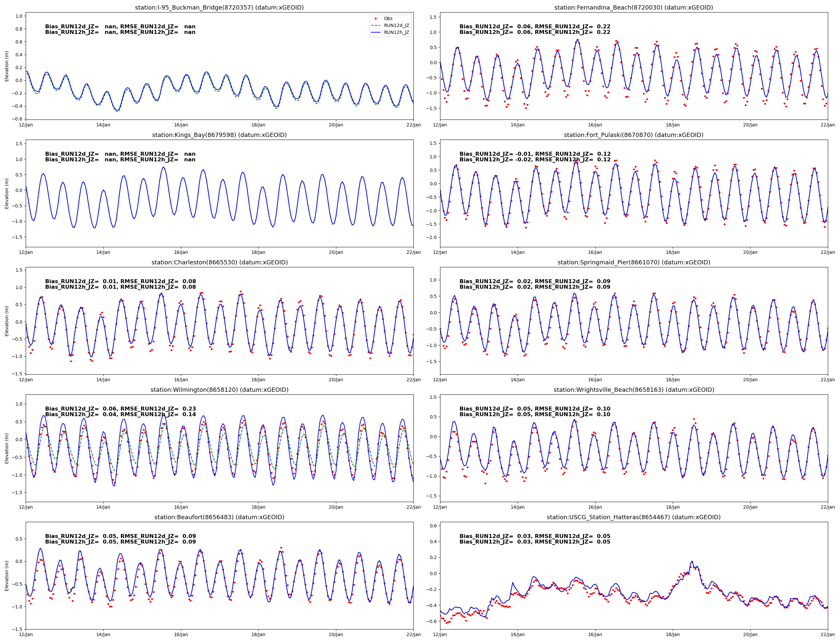Click the green dashed RUN12d_JZ legend line
840x642 pixels.
coord(376,26)
